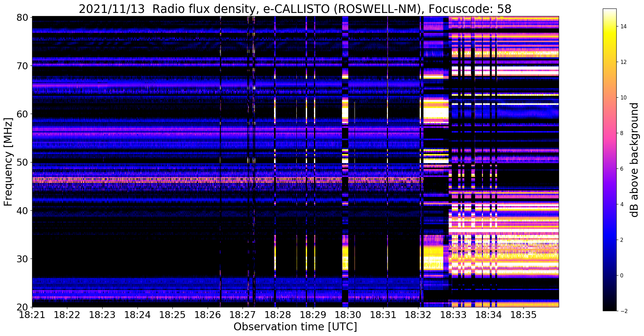Click the 'Frequency [MHz]' axis label
Viewport: 644px width, 336px height.
[8, 162]
